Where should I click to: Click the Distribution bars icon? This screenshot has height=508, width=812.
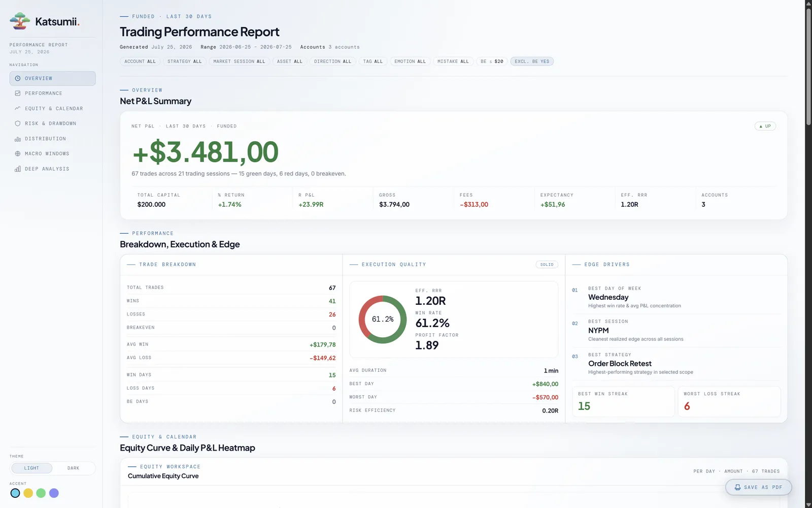click(x=18, y=139)
